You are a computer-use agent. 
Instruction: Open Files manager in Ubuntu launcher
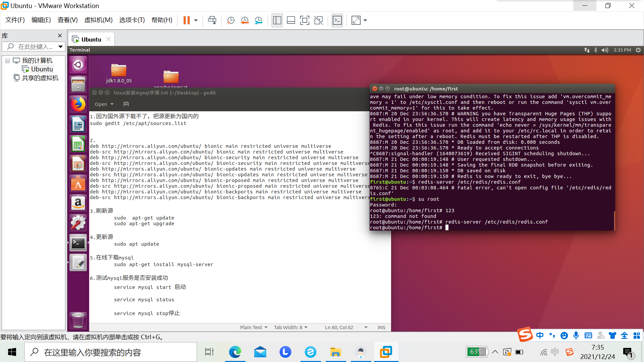[78, 84]
